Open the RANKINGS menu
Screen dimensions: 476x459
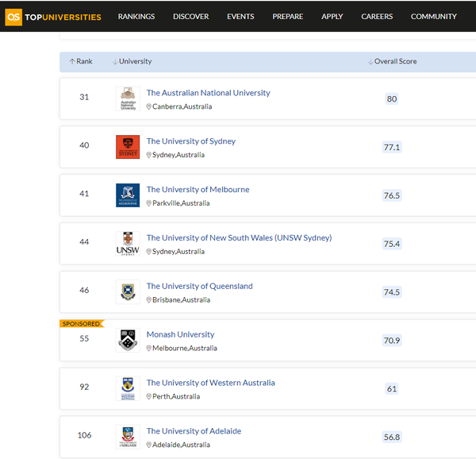[x=136, y=17]
